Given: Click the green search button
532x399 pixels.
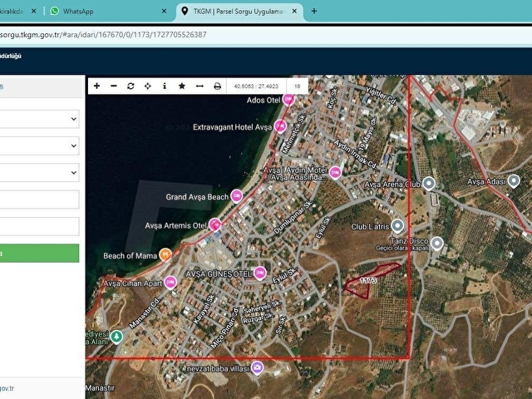Looking at the screenshot, I should tap(40, 253).
